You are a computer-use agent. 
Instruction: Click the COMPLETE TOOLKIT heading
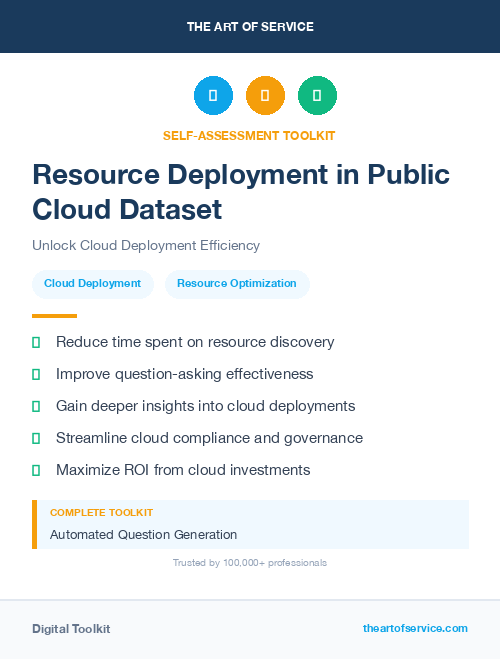(101, 513)
